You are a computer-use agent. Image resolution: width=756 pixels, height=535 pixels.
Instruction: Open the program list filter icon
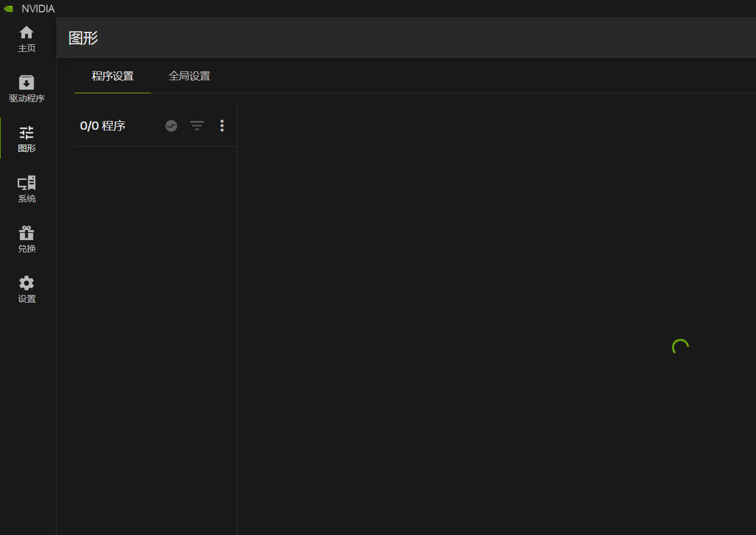197,126
